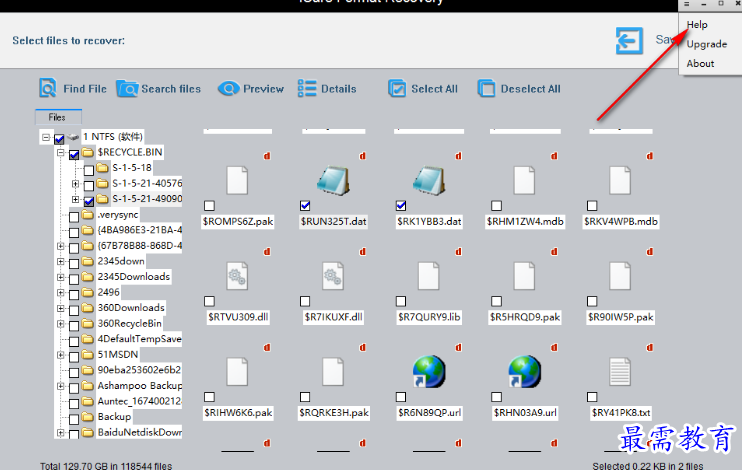Click the Select All icon
Viewport: 742px width, 470px height.
tap(397, 89)
